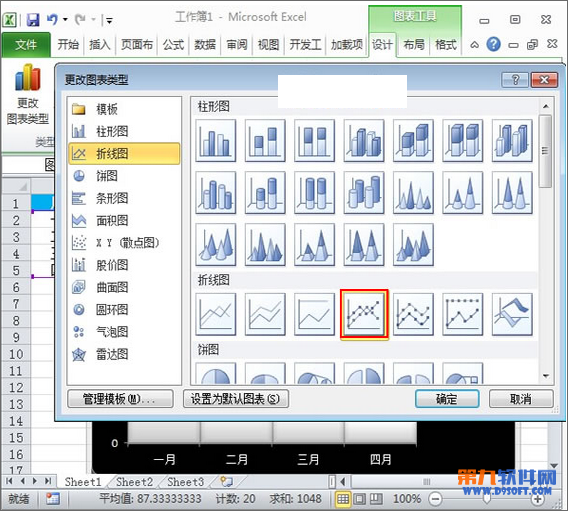The image size is (568, 511).
Task: Switch to the 插入 ribbon tab
Action: [99, 45]
